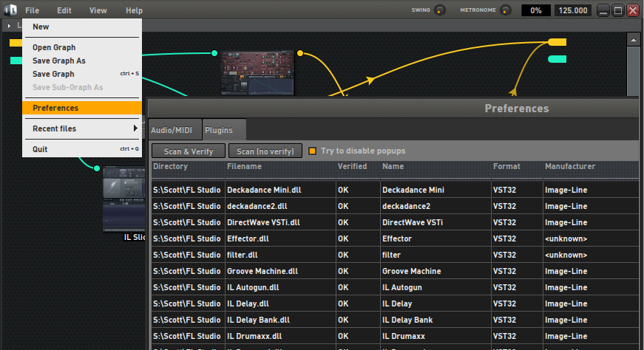
Task: Select the Deckadance Mini.dll filename cell
Action: [x=280, y=190]
